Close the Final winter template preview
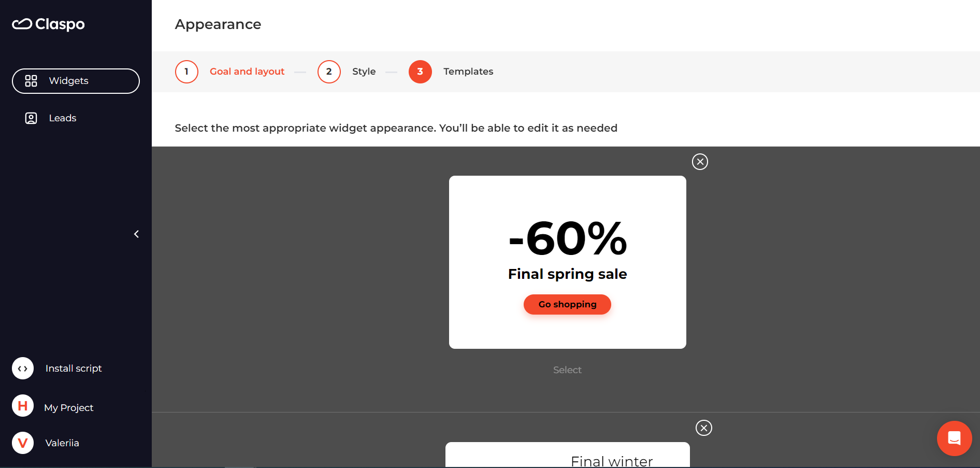 (x=703, y=428)
